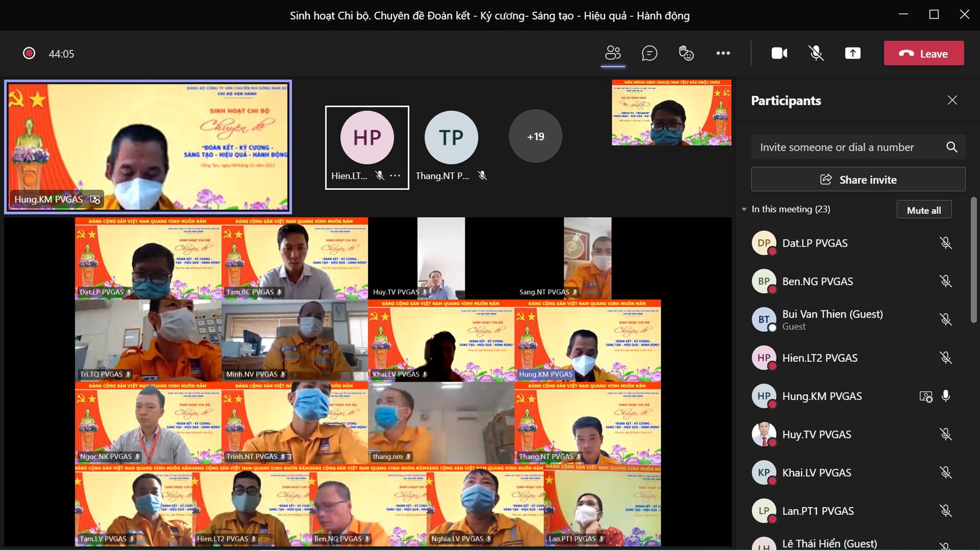Close the Participants panel
Viewport: 980px width, 551px height.
[x=952, y=100]
